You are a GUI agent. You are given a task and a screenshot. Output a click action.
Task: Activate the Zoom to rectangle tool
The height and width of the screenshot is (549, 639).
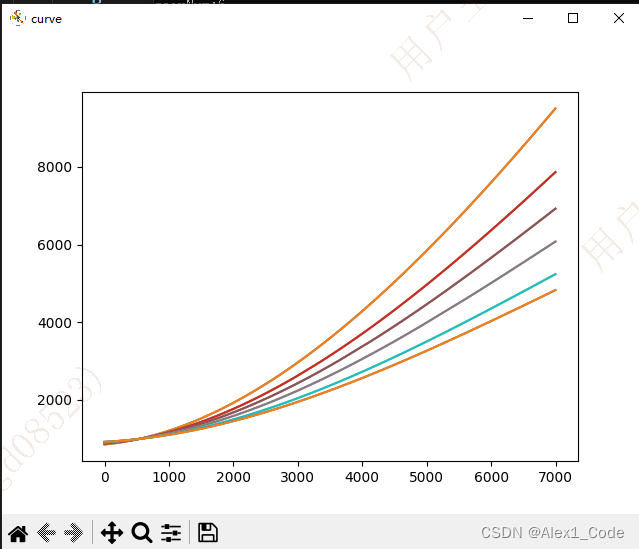[x=142, y=533]
